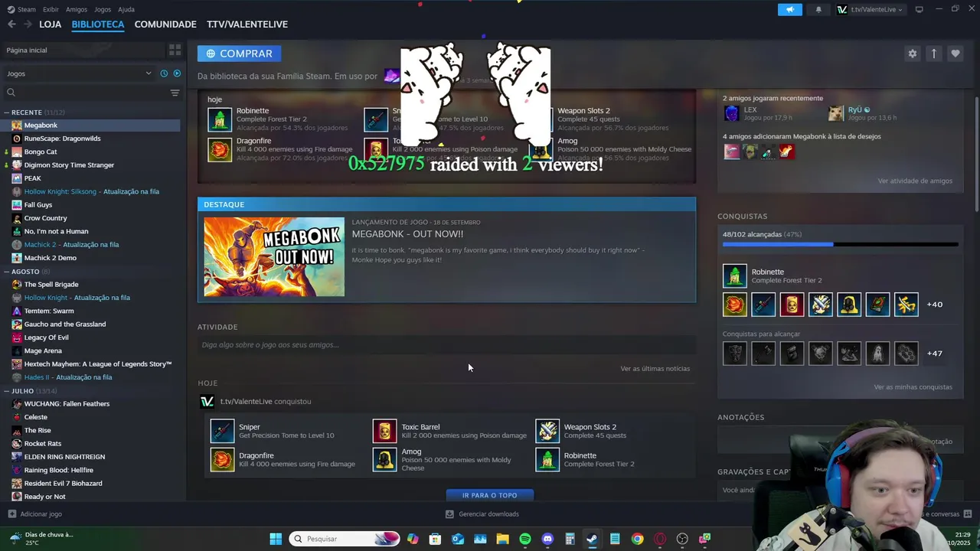Open Gerenciar downloads

point(482,514)
